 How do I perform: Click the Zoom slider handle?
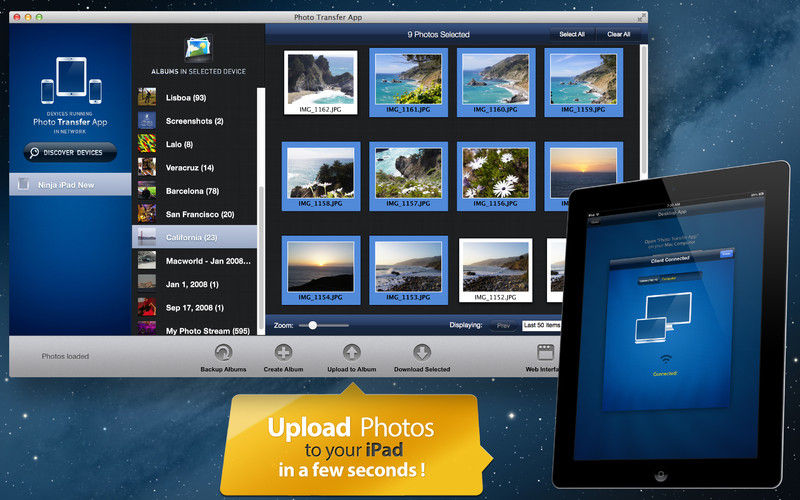pos(312,325)
